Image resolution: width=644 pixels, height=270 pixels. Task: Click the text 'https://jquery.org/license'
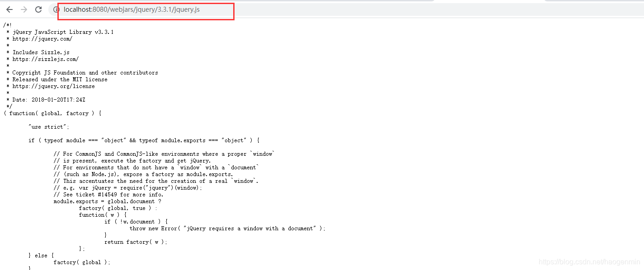click(x=53, y=86)
